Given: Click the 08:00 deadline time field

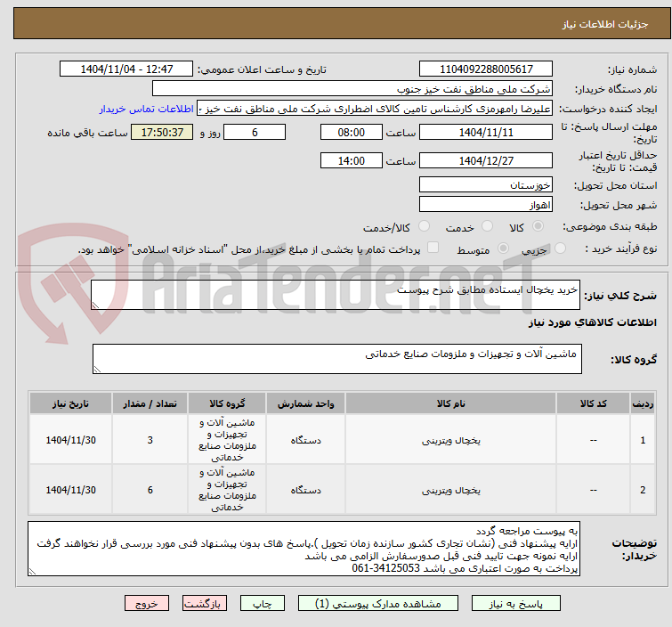Looking at the screenshot, I should (x=351, y=132).
